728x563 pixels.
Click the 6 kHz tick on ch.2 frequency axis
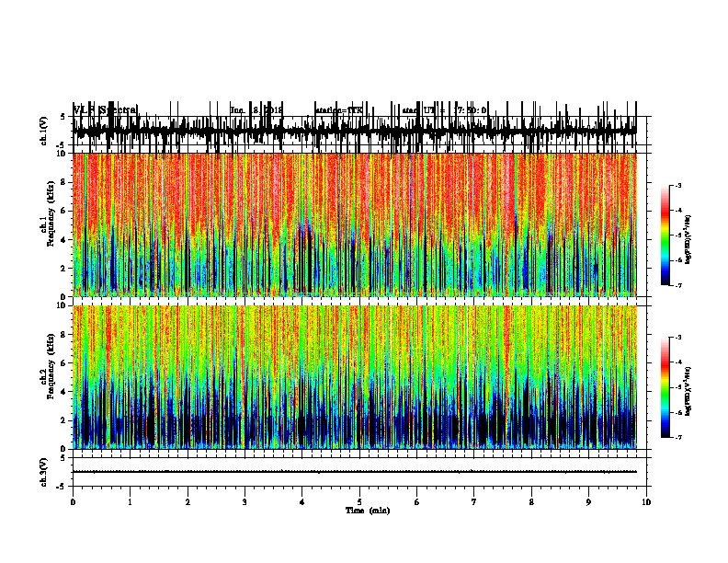tap(64, 363)
